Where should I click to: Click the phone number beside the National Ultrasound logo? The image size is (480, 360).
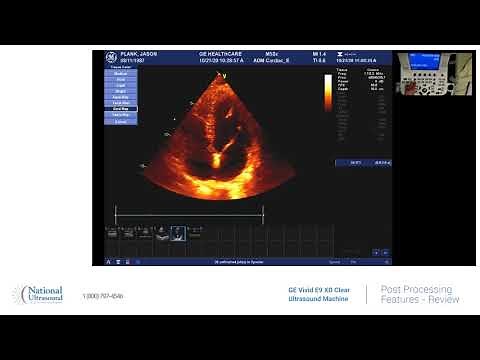(103, 296)
